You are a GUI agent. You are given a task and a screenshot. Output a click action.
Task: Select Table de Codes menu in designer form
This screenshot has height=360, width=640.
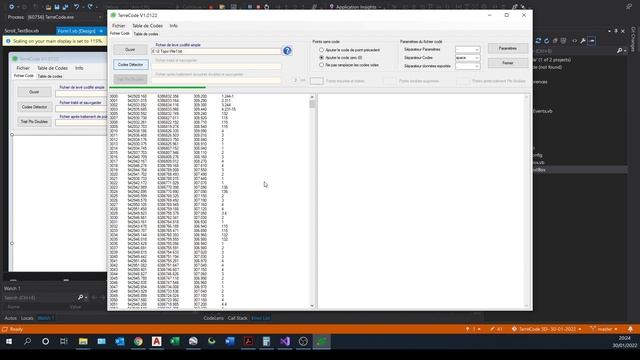(x=52, y=68)
